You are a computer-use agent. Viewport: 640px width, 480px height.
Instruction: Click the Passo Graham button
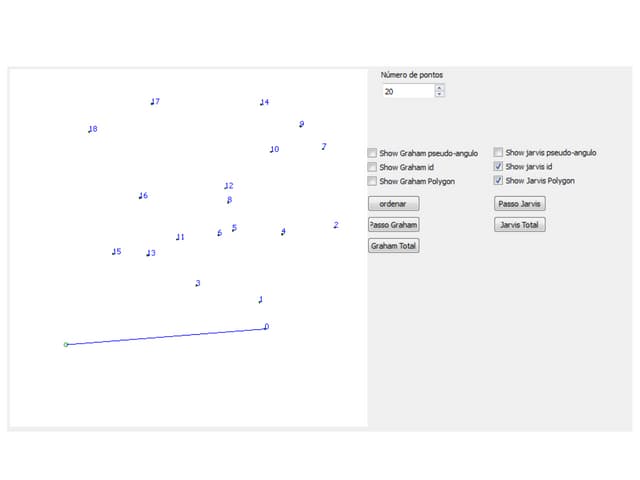(x=393, y=225)
